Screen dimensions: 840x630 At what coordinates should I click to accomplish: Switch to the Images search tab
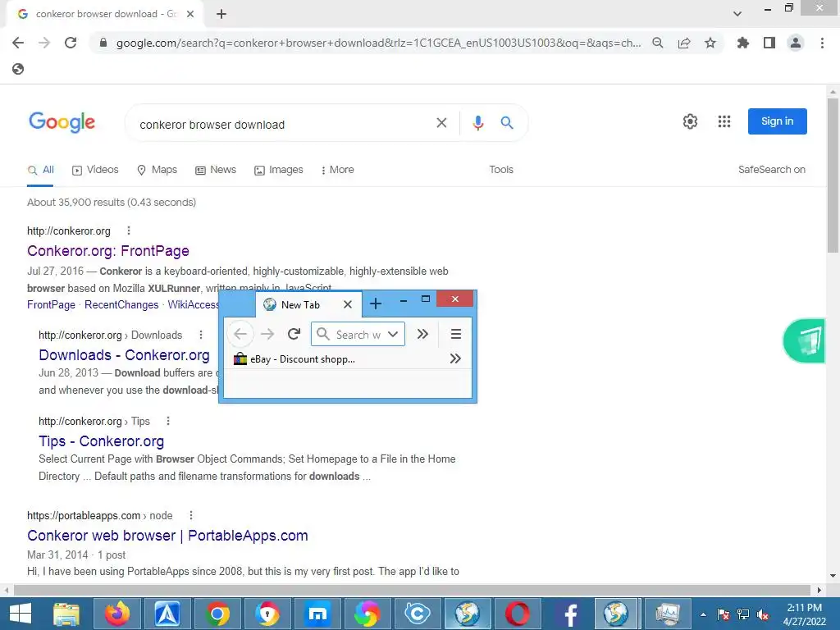279,170
